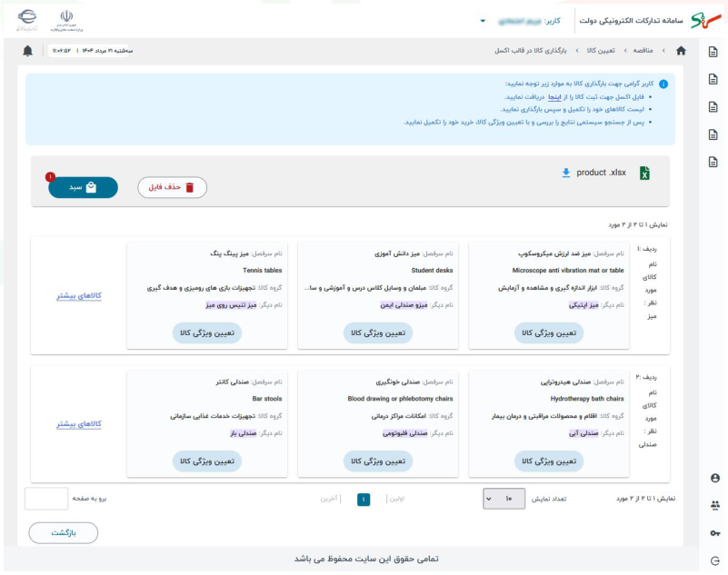The image size is (728, 575).
Task: Select the Student desks text
Action: [432, 271]
